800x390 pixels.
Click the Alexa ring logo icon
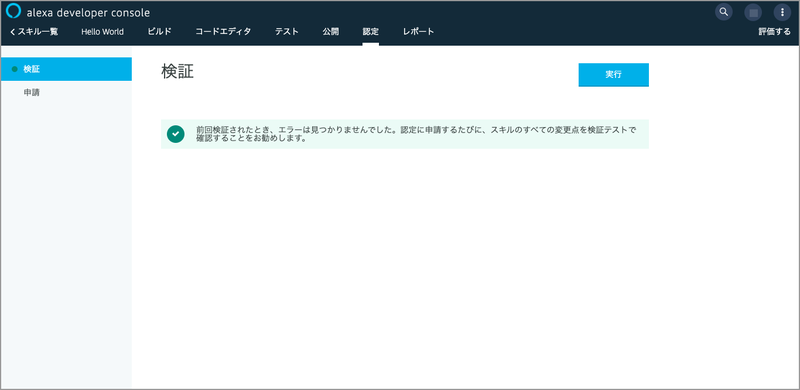coord(13,11)
